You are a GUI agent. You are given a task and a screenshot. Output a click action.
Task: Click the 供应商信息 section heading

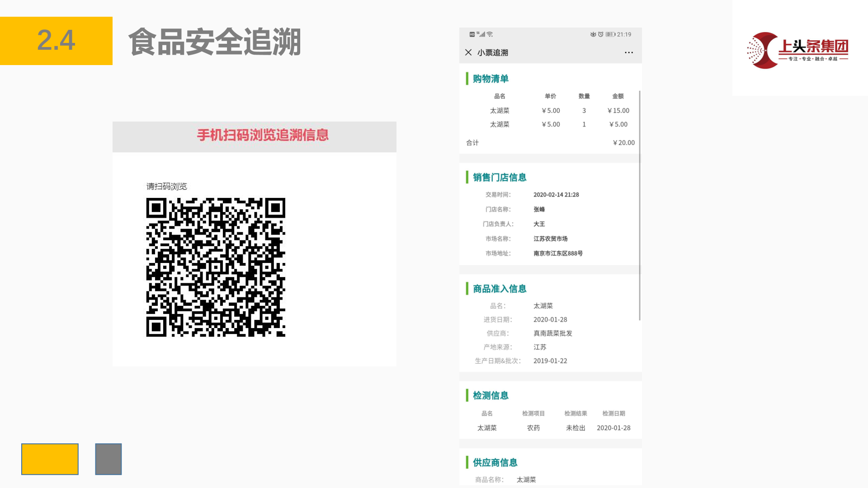point(495,462)
